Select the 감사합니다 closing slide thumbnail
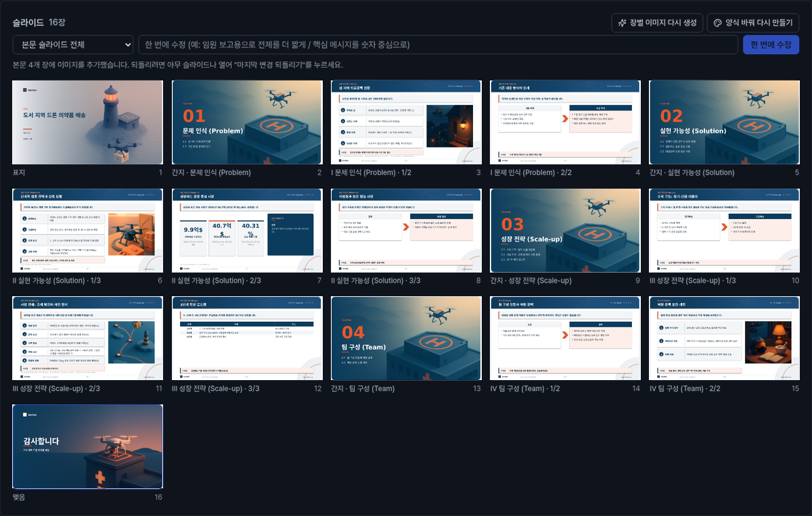The width and height of the screenshot is (812, 516). coord(87,447)
